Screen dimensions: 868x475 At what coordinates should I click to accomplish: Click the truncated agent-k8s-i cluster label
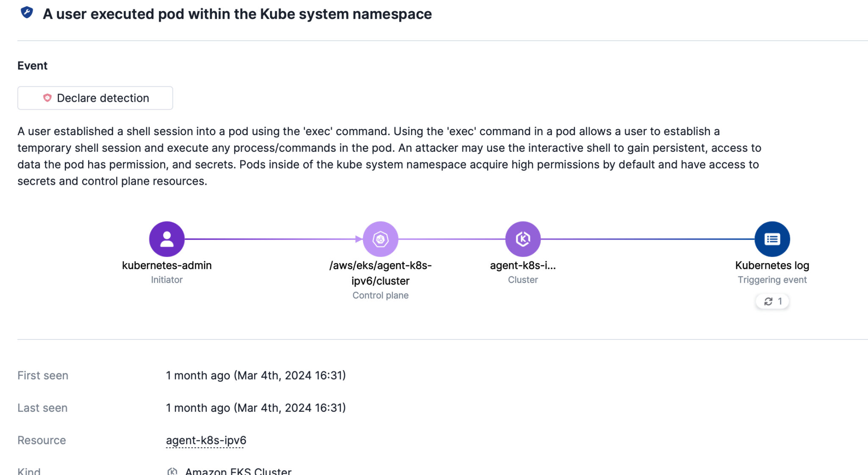(x=523, y=266)
